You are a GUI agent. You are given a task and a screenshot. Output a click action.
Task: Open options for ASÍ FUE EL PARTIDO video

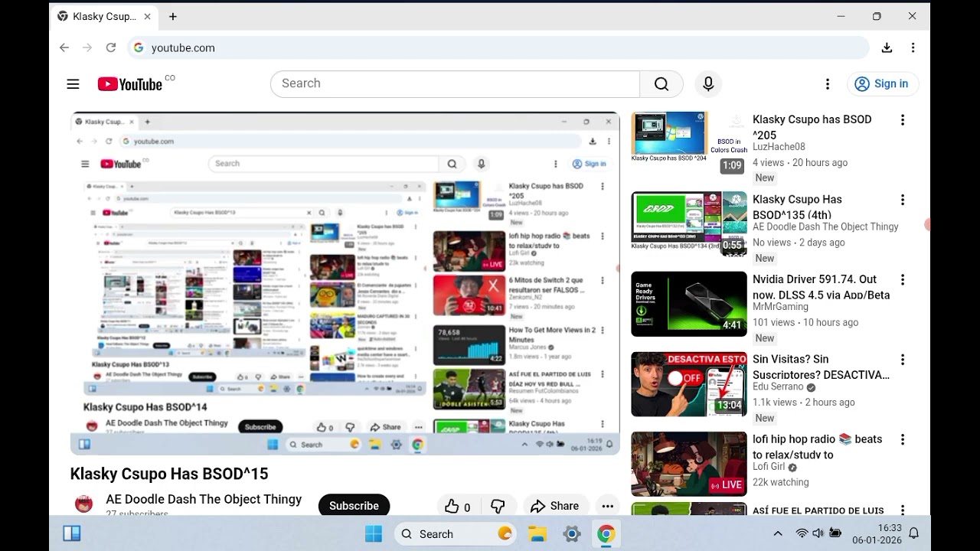pyautogui.click(x=903, y=510)
